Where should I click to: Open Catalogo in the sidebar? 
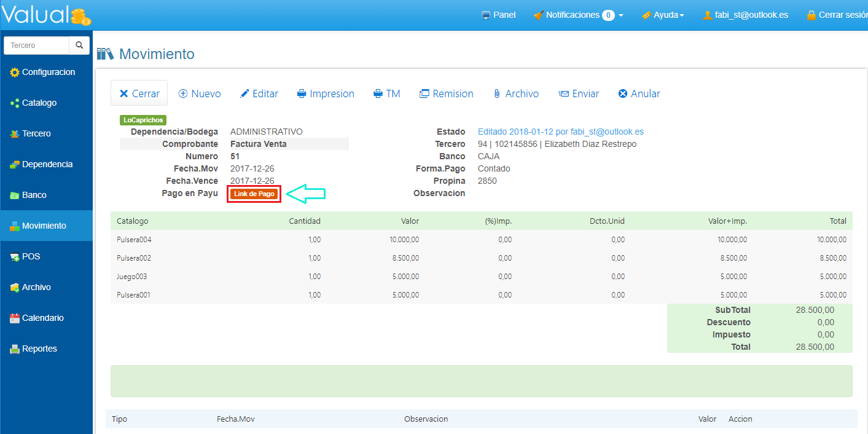pos(39,103)
